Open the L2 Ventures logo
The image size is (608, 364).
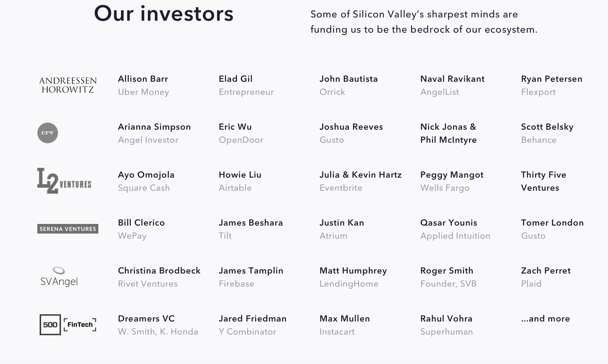[64, 181]
